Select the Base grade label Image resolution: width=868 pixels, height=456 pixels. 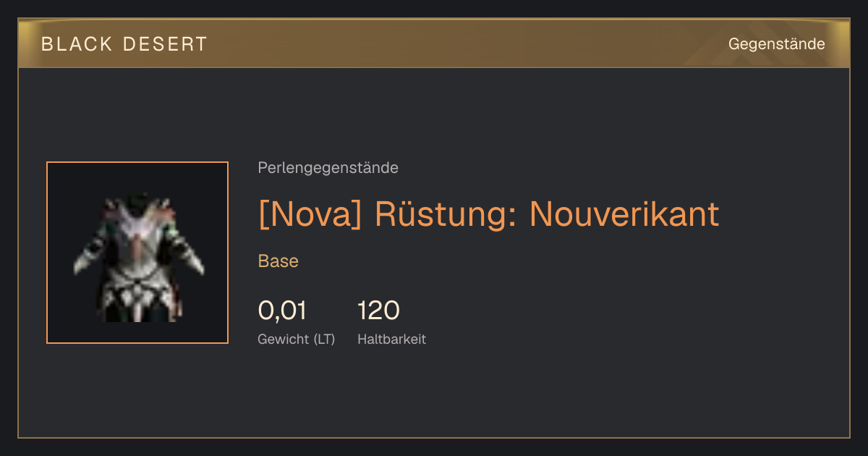[278, 261]
